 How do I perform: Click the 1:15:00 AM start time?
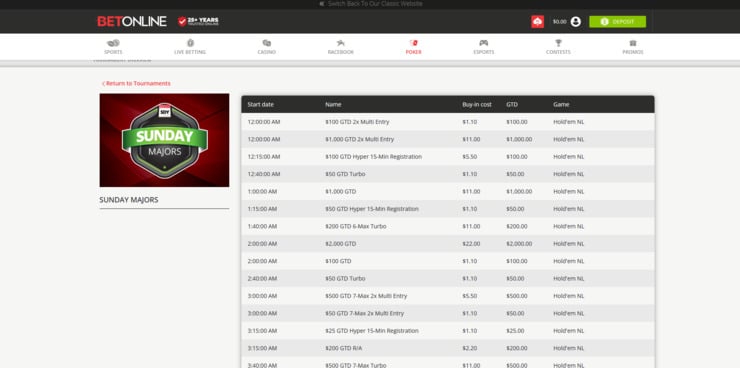pyautogui.click(x=262, y=209)
